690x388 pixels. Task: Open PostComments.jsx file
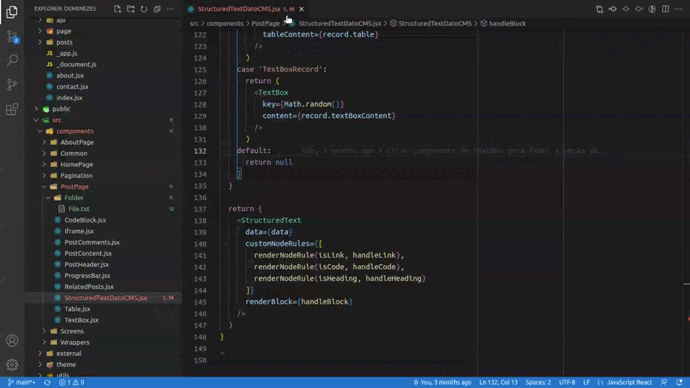click(x=92, y=242)
